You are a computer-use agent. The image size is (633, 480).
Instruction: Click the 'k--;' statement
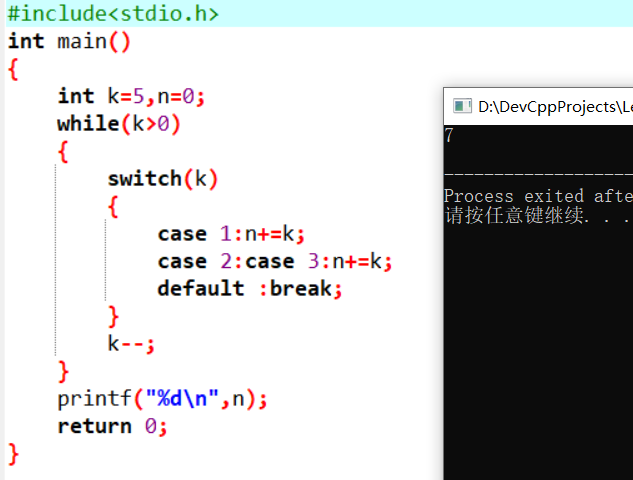tap(131, 344)
